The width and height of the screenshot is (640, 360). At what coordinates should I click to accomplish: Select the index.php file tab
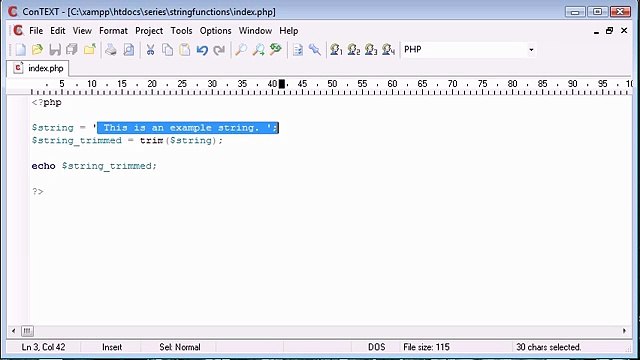click(38, 68)
